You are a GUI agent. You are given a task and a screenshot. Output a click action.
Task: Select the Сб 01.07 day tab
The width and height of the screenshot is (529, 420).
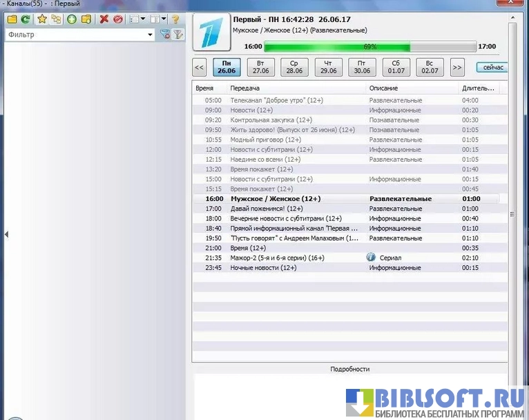(396, 67)
